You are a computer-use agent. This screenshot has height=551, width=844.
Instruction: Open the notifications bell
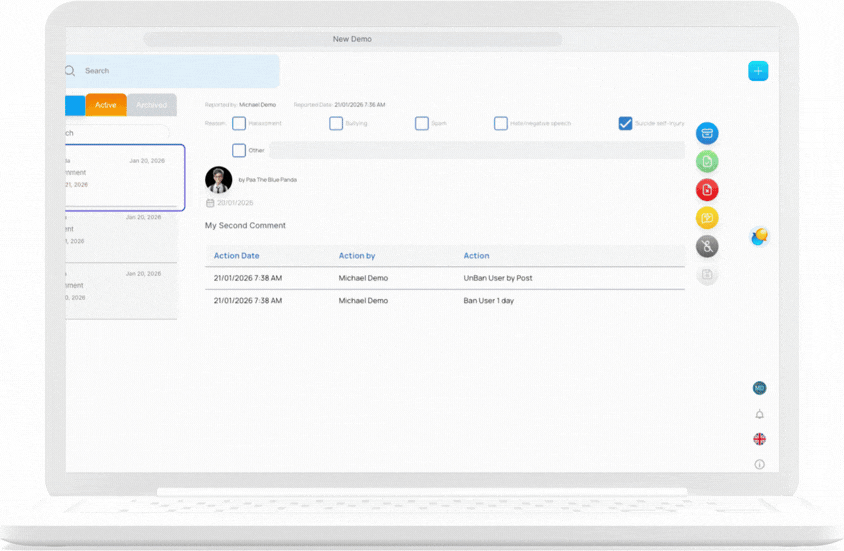click(x=759, y=414)
